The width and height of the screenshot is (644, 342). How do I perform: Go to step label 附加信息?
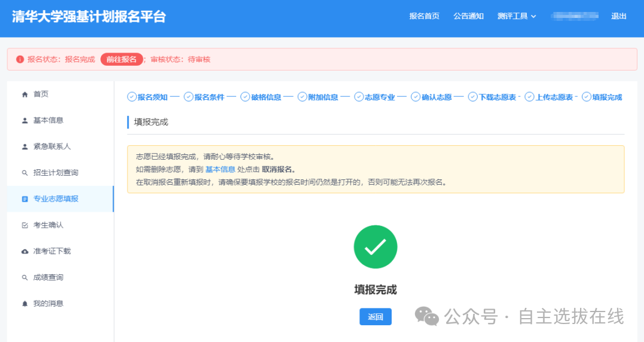(x=323, y=97)
